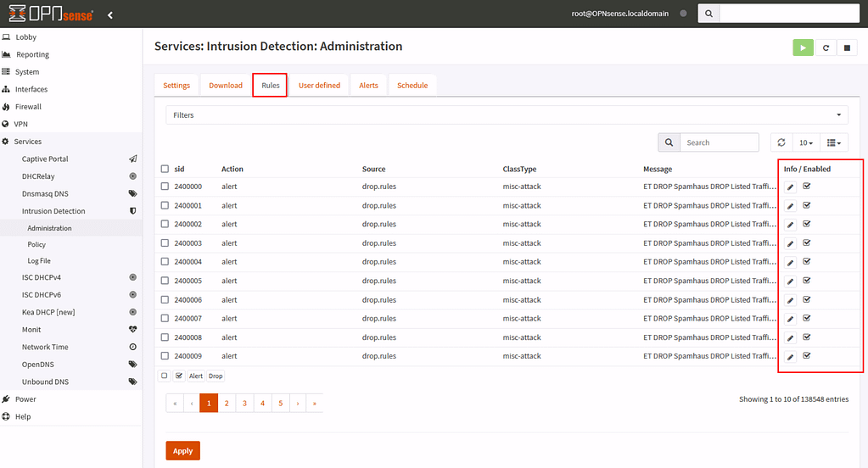This screenshot has width=868, height=468.
Task: Select checkbox for rule 2400001
Action: point(165,206)
